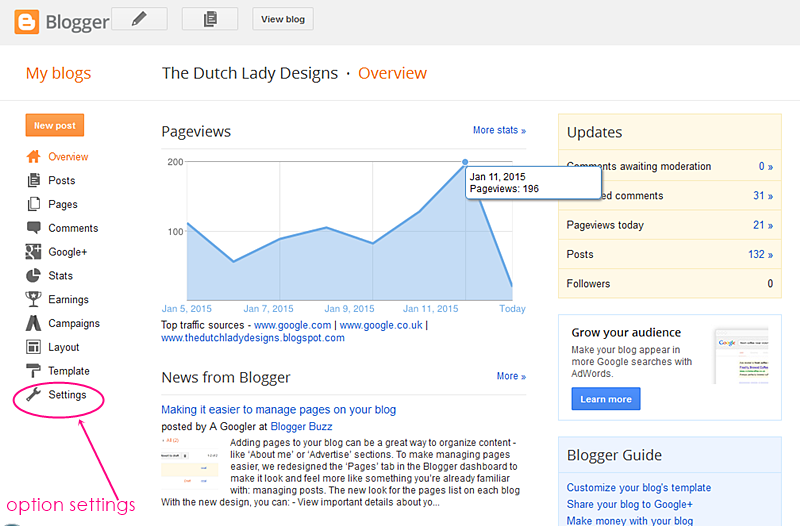Click the news article thumbnail image

click(190, 462)
